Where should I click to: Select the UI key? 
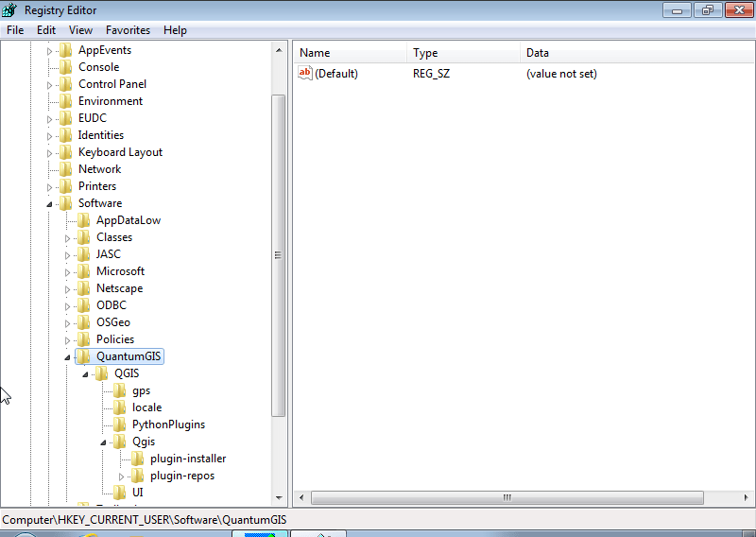tap(137, 493)
